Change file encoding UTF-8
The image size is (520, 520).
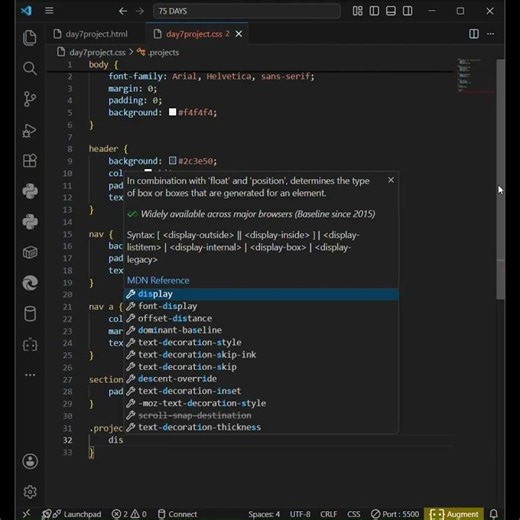click(300, 514)
